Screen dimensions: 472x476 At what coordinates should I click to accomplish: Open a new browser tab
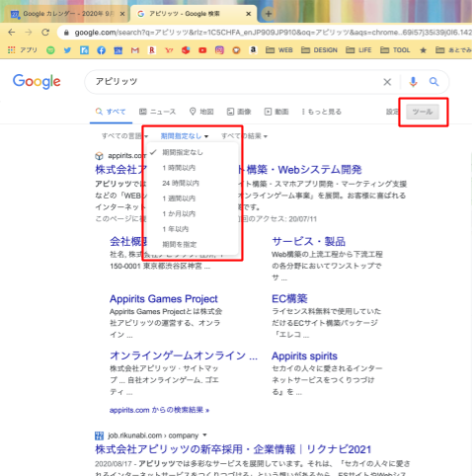click(x=269, y=14)
